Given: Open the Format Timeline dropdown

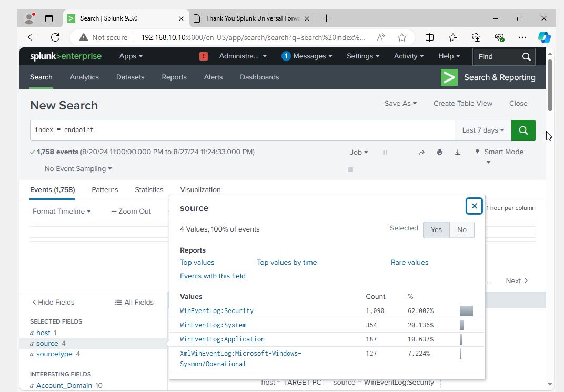Looking at the screenshot, I should (x=62, y=211).
